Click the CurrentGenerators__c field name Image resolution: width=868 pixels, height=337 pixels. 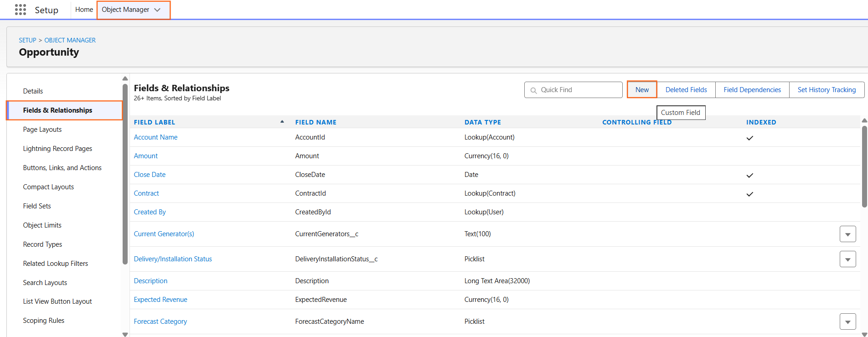(x=326, y=234)
